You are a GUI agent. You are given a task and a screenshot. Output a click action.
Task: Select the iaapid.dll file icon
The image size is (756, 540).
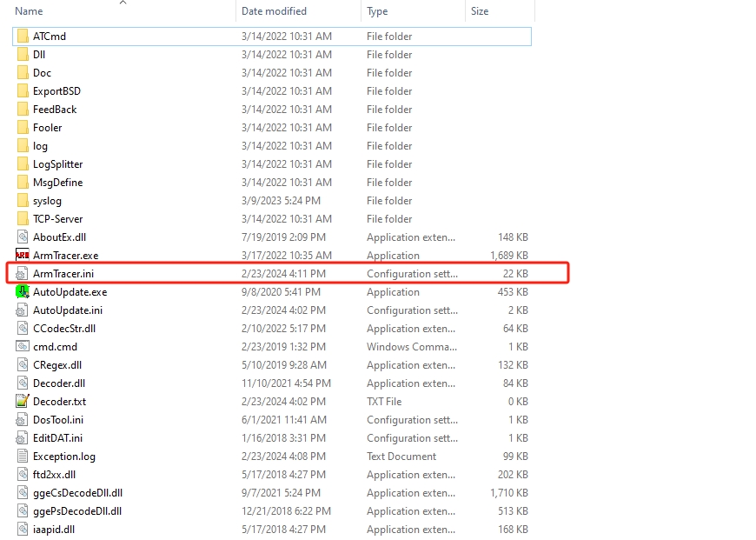point(23,530)
